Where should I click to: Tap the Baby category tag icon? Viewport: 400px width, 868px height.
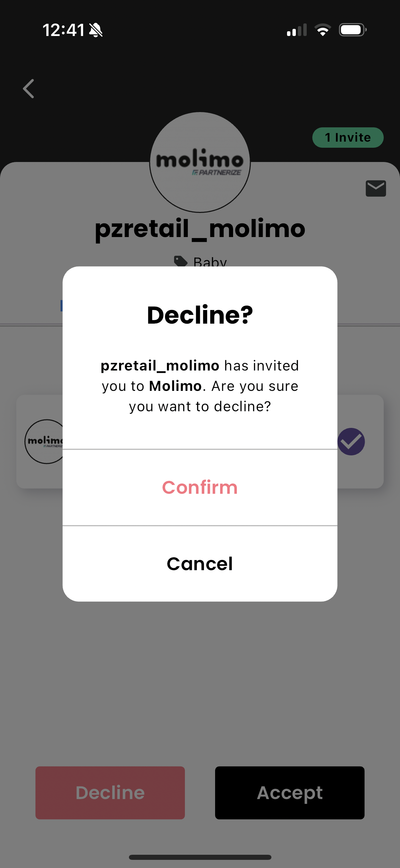click(x=180, y=261)
